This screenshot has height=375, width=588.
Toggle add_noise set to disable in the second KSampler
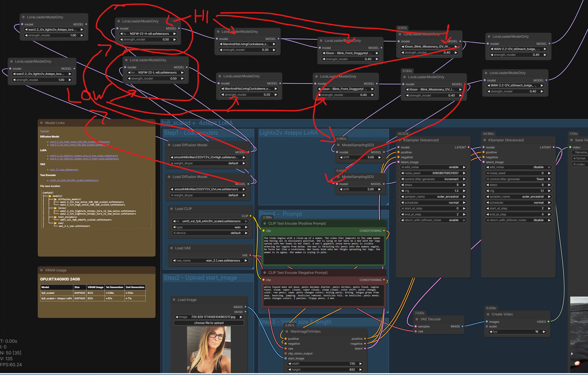(x=518, y=167)
